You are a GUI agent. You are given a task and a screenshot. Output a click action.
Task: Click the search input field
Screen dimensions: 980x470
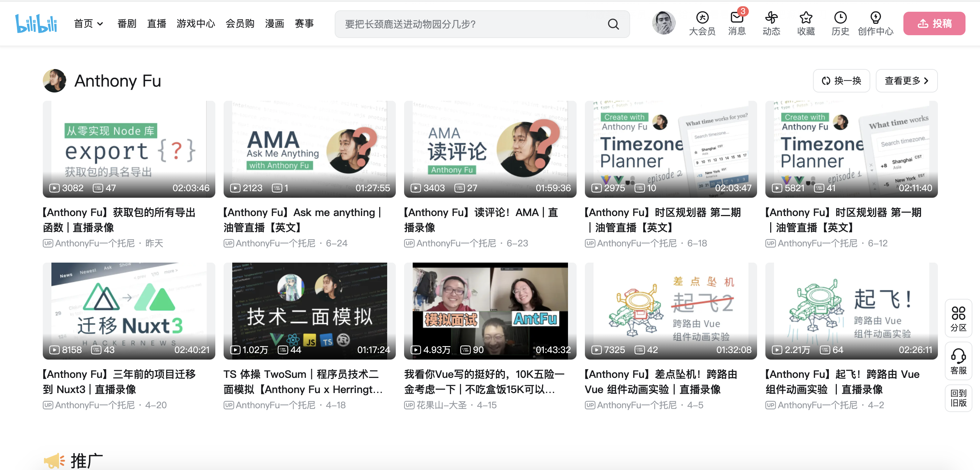pos(472,25)
